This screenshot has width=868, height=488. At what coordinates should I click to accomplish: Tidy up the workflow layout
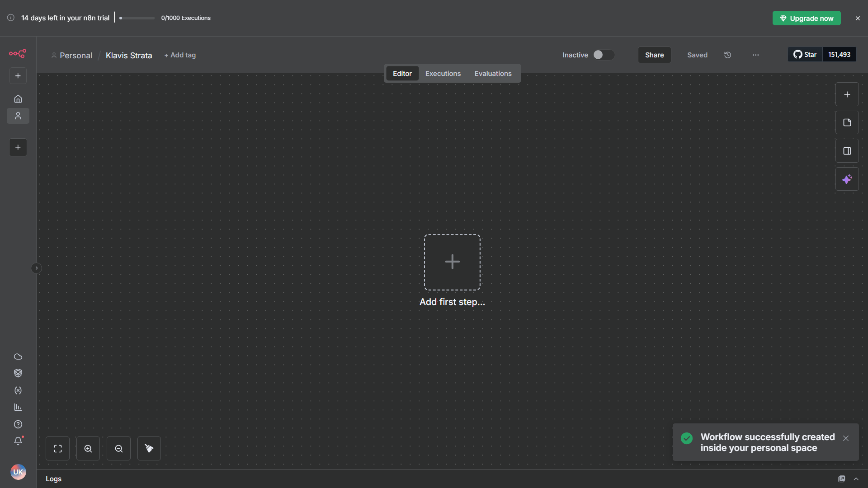pyautogui.click(x=149, y=448)
